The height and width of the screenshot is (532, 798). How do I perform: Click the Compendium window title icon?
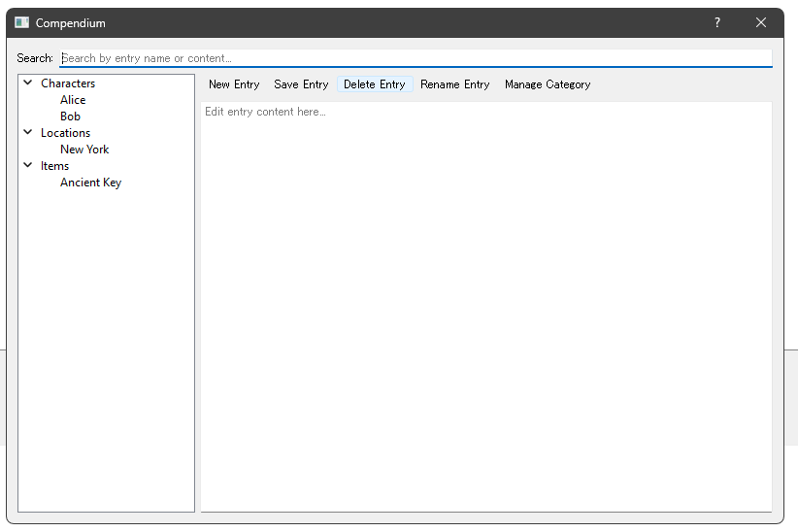[21, 22]
